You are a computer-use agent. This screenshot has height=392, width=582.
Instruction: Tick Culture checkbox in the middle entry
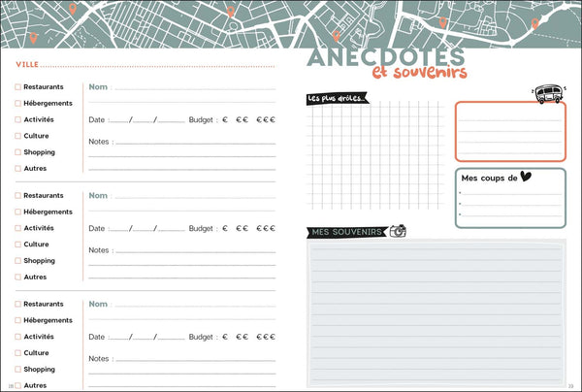[x=17, y=245]
